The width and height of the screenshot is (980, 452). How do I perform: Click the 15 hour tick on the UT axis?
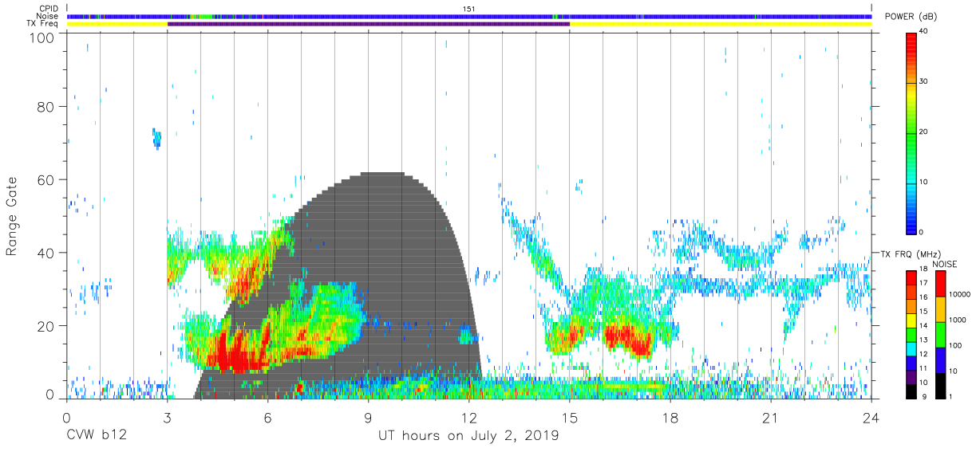[570, 418]
